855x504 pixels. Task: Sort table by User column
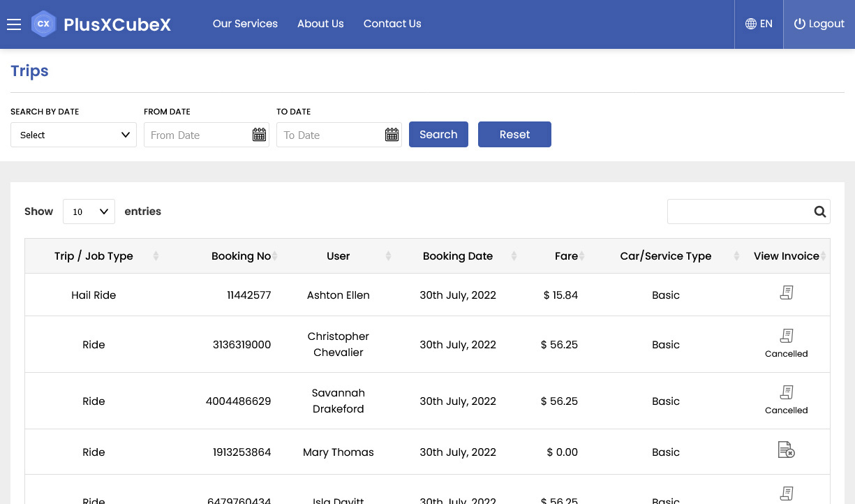click(339, 256)
